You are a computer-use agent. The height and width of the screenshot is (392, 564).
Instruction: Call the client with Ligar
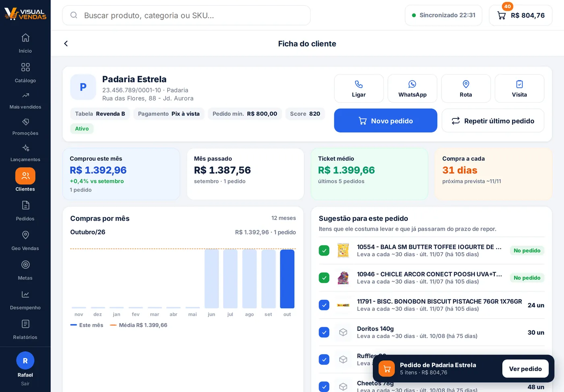[359, 88]
